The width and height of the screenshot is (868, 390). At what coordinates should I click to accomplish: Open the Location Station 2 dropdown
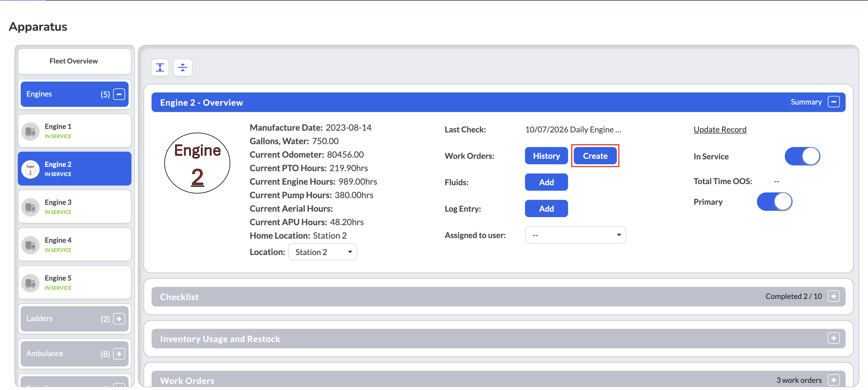point(322,252)
